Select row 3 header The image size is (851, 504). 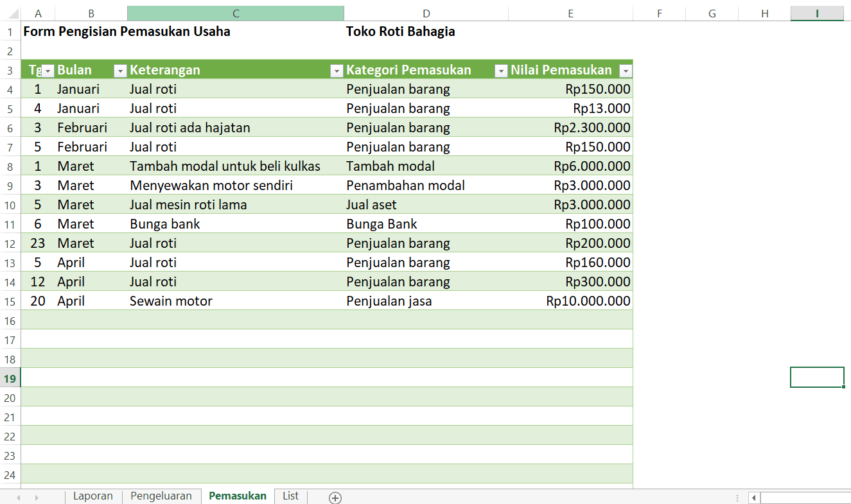[x=10, y=70]
